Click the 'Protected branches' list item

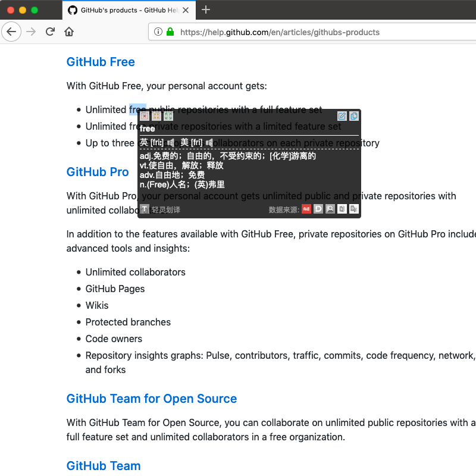128,322
